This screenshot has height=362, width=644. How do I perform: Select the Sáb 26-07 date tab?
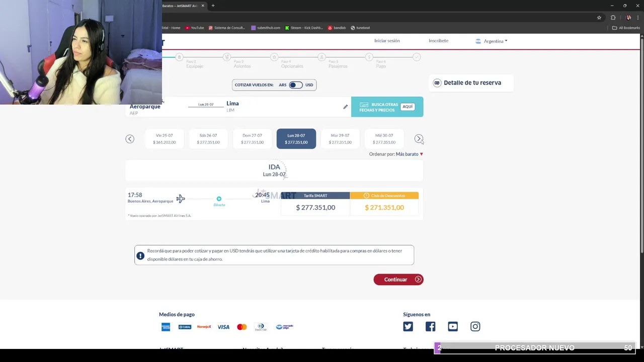click(x=208, y=139)
